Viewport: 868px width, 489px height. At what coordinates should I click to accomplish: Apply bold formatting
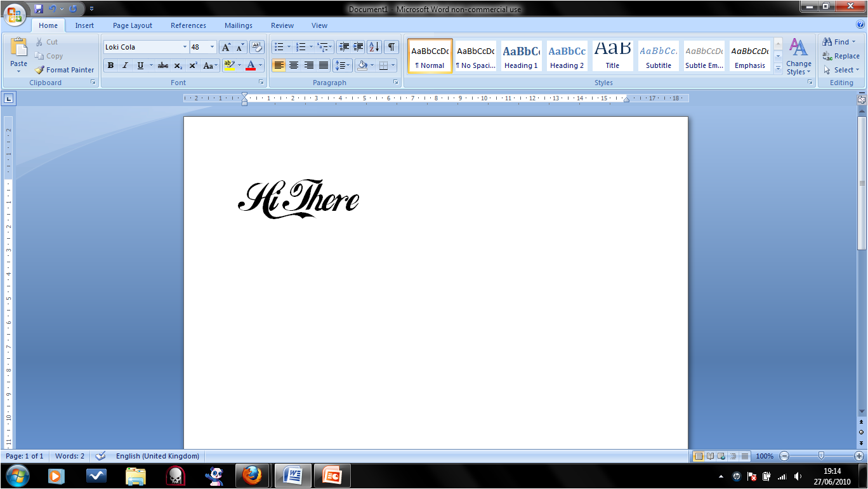click(x=110, y=65)
